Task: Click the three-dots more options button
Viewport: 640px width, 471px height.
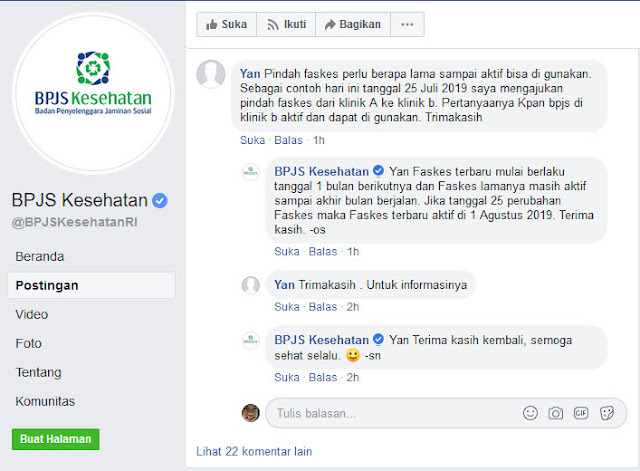Action: tap(407, 24)
